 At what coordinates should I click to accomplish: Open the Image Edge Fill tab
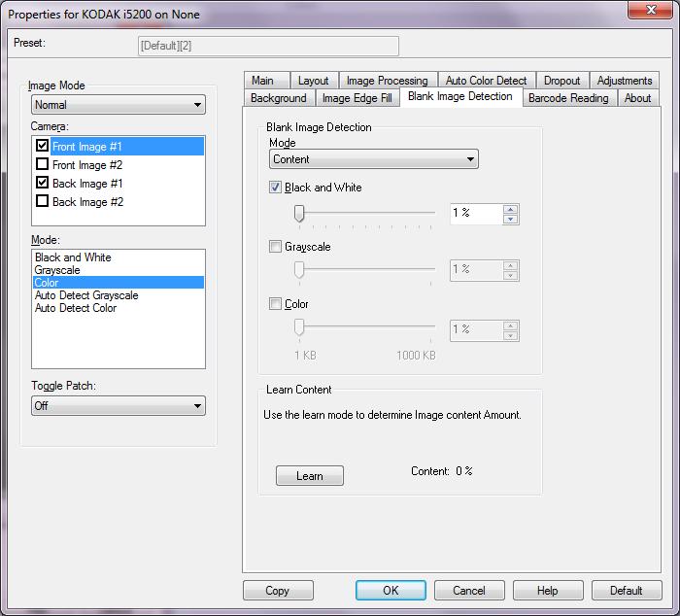357,98
